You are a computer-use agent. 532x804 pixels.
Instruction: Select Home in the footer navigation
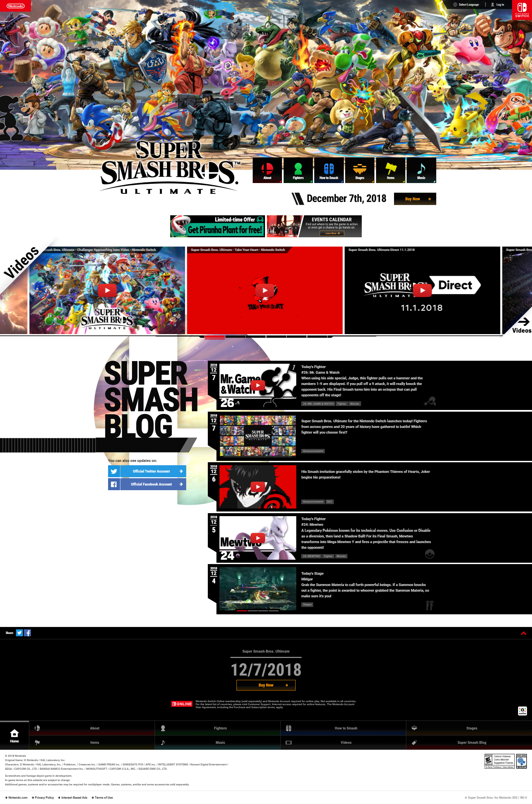(14, 735)
